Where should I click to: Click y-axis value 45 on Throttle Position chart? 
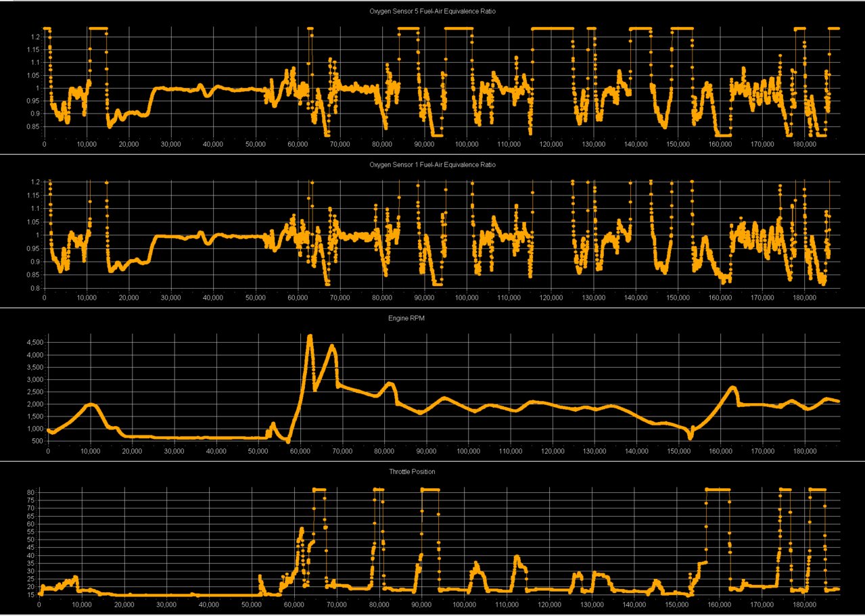31,548
